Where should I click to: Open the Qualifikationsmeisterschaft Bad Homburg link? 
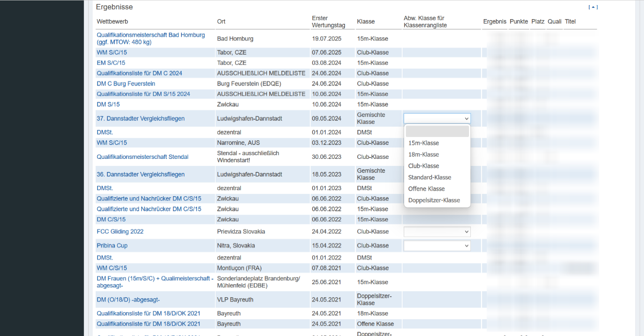point(150,35)
